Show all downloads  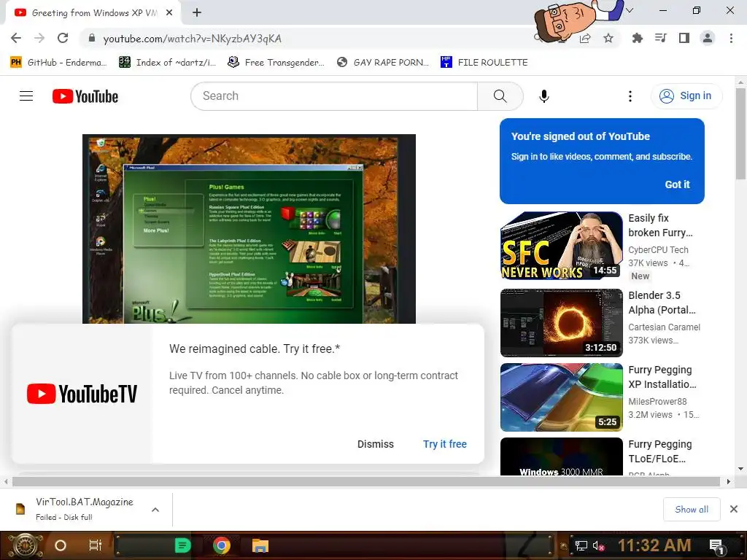click(692, 510)
